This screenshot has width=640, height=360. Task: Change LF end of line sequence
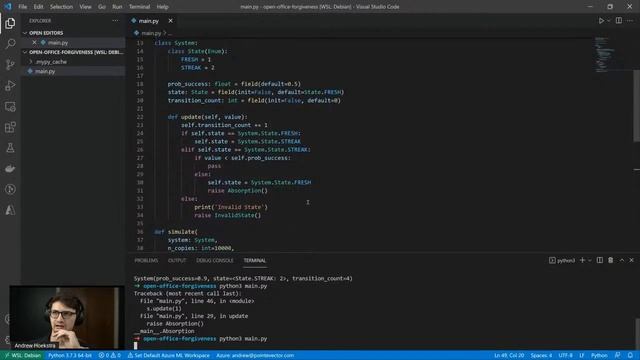pyautogui.click(x=582, y=355)
